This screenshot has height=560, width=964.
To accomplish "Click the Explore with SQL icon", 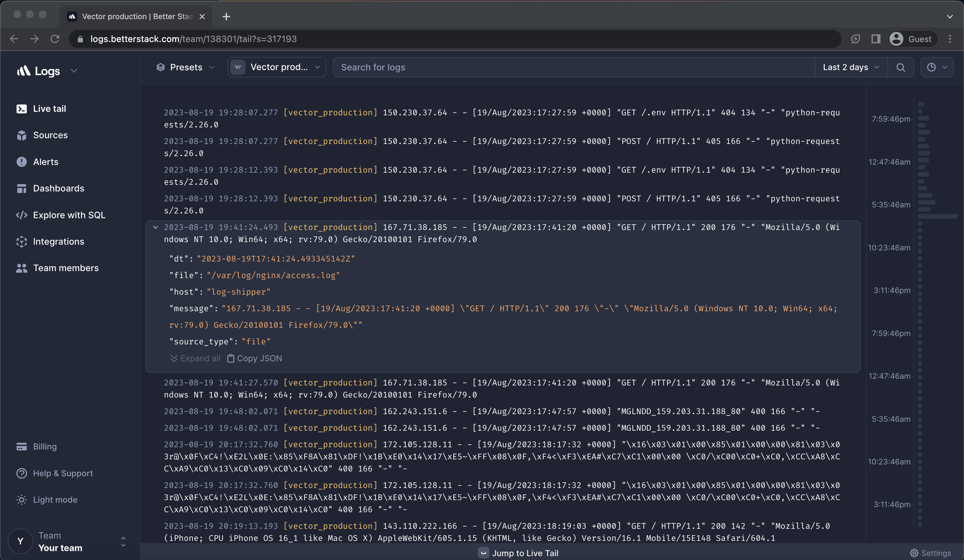I will coord(21,215).
